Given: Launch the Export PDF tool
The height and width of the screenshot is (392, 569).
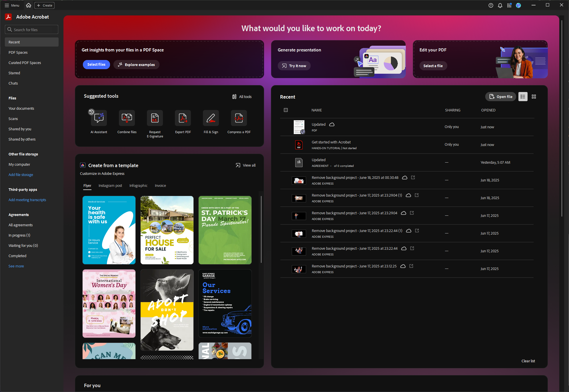Looking at the screenshot, I should pyautogui.click(x=183, y=118).
